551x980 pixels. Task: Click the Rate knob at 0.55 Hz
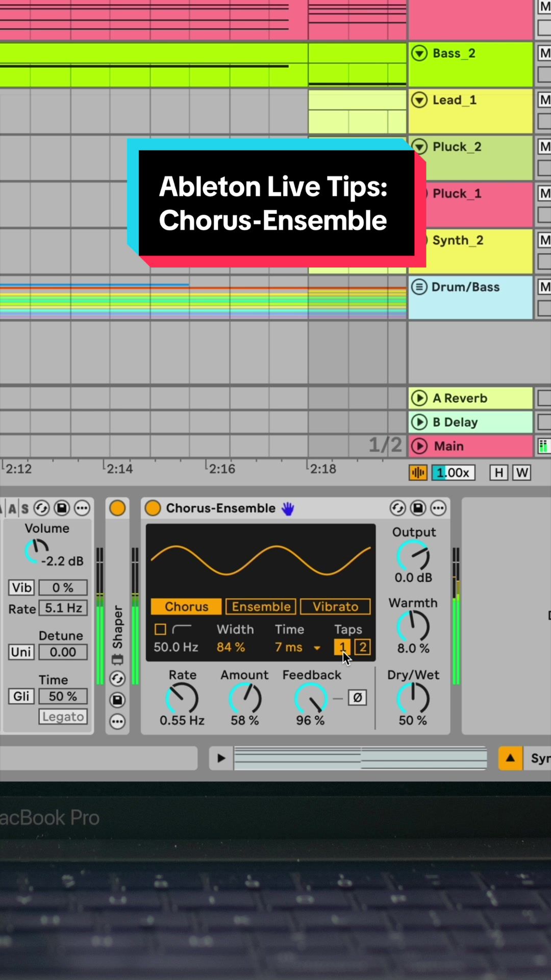(x=182, y=698)
